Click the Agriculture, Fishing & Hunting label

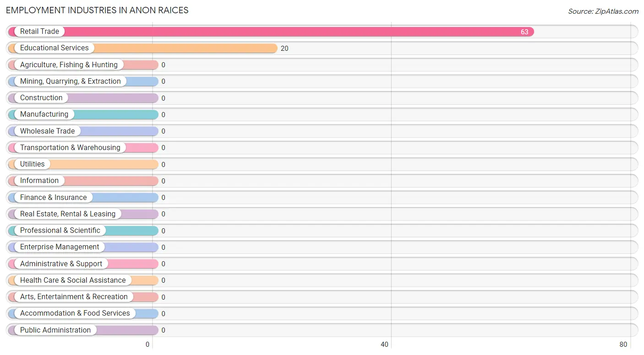click(x=69, y=65)
